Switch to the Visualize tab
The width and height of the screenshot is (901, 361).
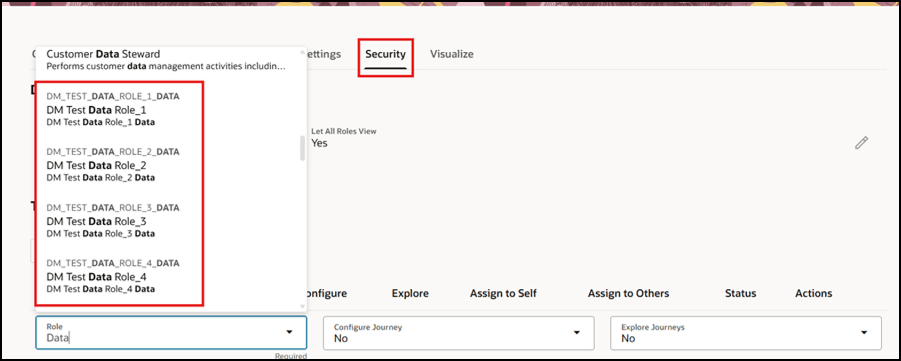pos(452,54)
